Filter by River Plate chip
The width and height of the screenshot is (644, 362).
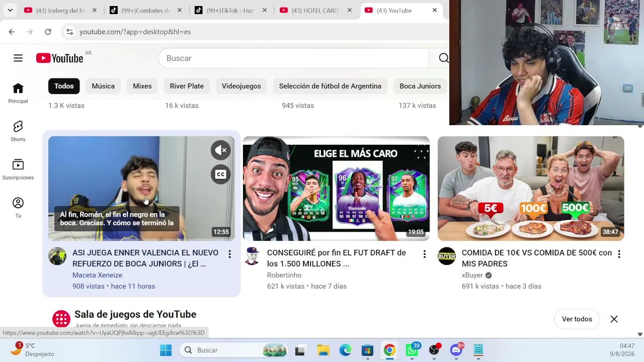(x=187, y=86)
